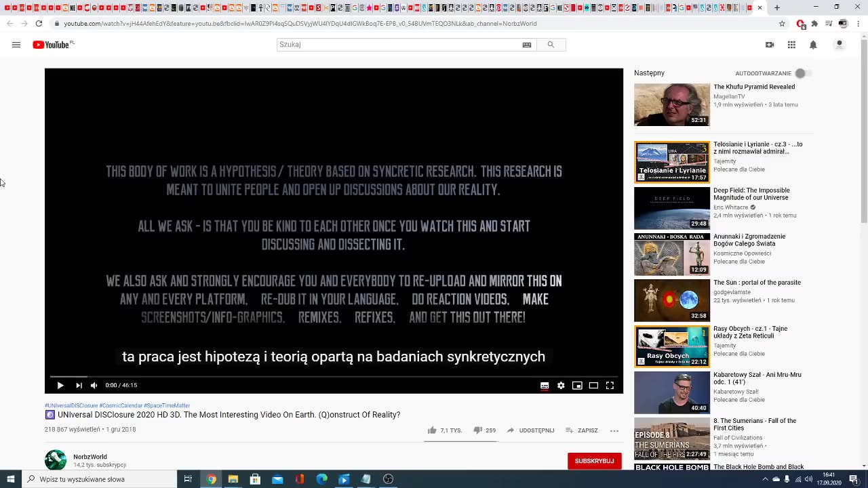Image resolution: width=868 pixels, height=488 pixels.
Task: Open The Khufu Pyramid Revealed thumbnail
Action: point(672,104)
